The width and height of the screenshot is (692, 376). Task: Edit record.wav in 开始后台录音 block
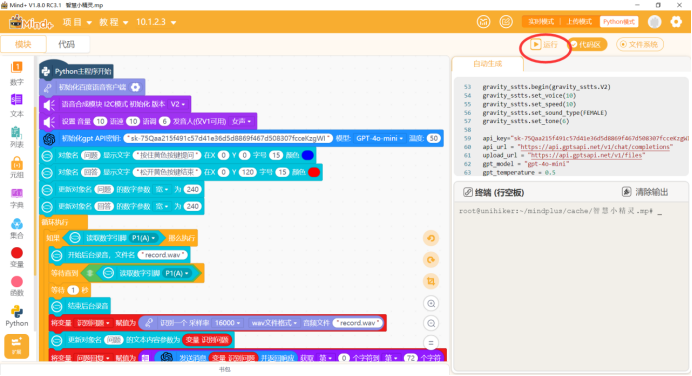coord(163,255)
